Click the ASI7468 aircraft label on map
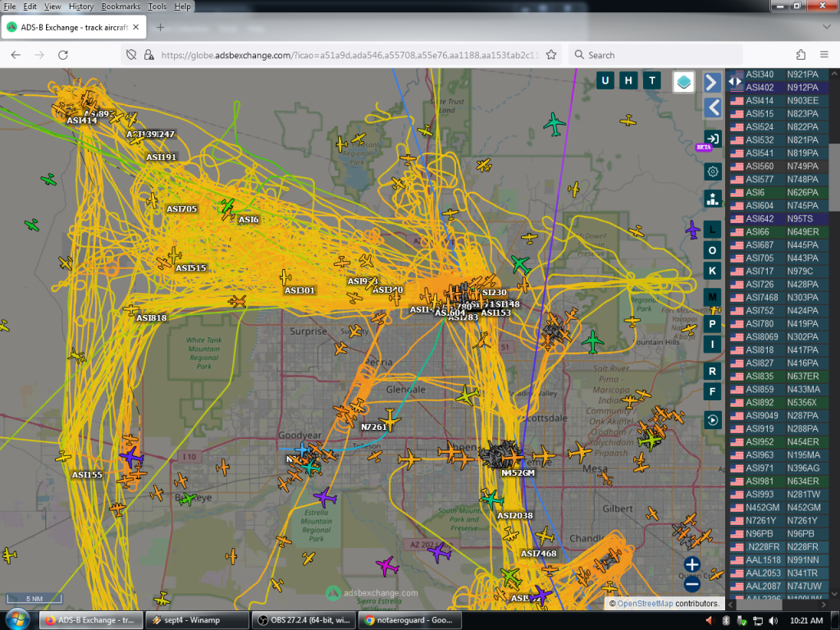The height and width of the screenshot is (630, 840). coord(538,554)
